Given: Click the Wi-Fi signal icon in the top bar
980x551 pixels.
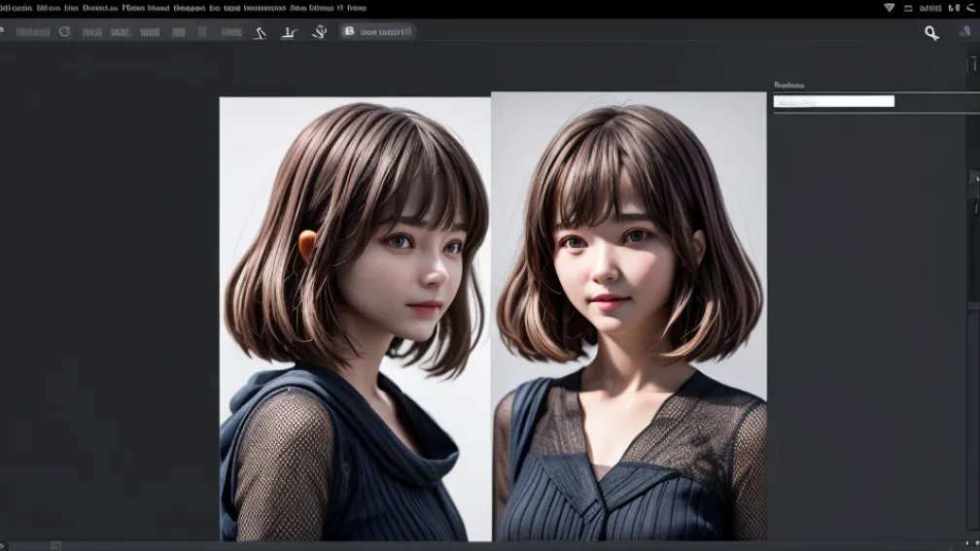Looking at the screenshot, I should [x=890, y=8].
